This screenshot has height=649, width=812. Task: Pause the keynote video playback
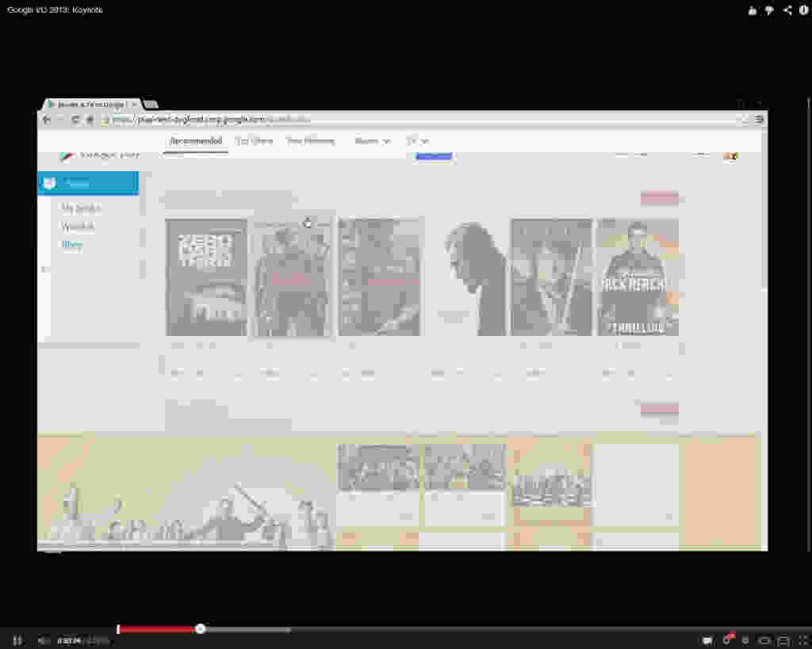pyautogui.click(x=17, y=641)
